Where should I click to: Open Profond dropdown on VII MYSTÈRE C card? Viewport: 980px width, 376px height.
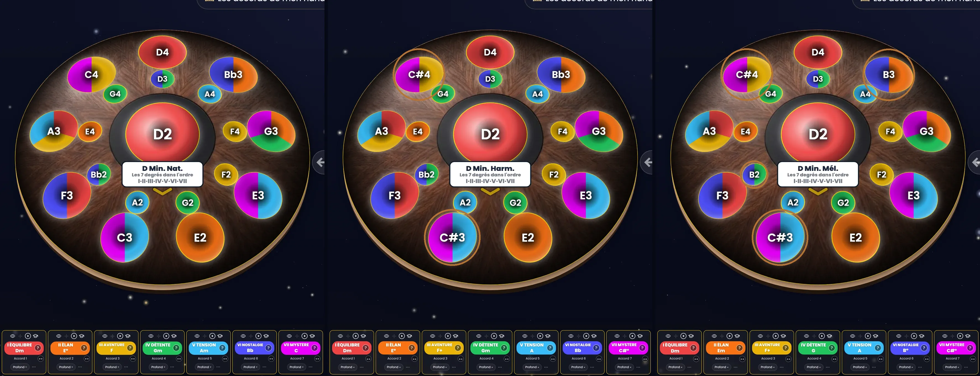(x=296, y=367)
